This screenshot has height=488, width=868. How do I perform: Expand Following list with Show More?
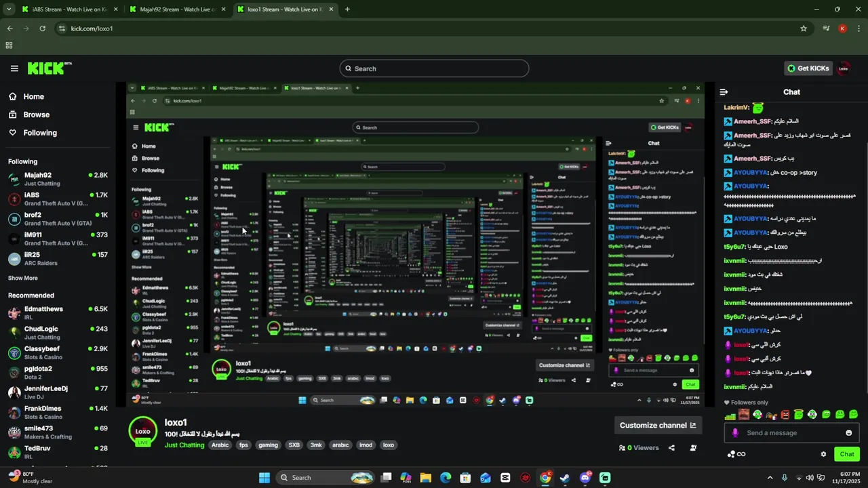click(22, 278)
